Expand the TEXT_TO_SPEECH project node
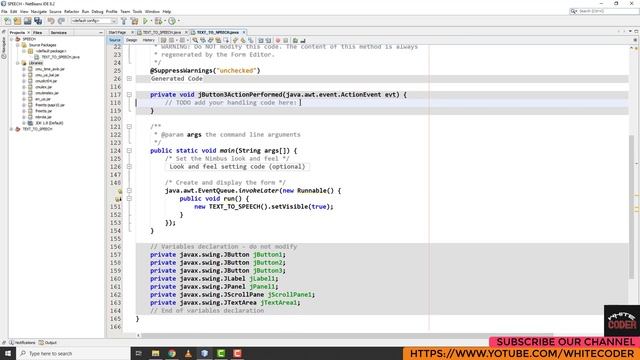 pyautogui.click(x=11, y=129)
